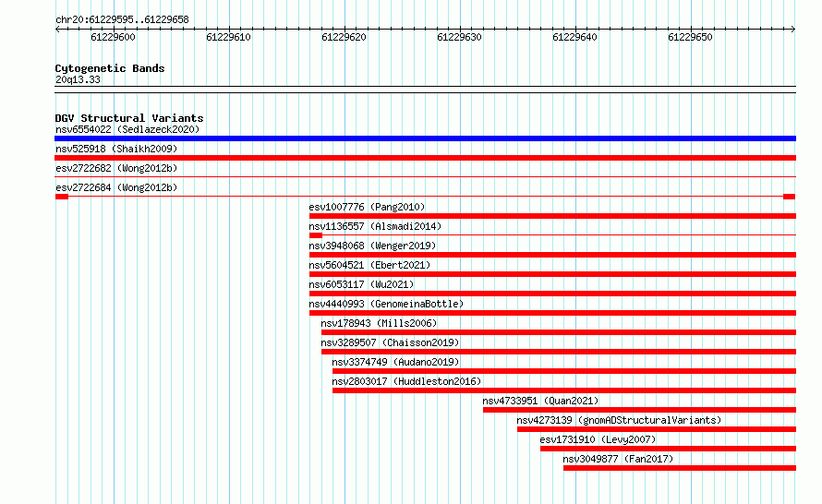822x504 pixels.
Task: Click the right end block of esv2722684
Action: [789, 197]
